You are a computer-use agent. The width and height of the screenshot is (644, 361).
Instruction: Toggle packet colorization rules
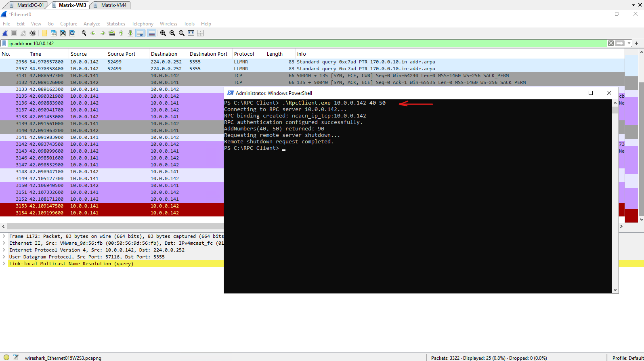tap(151, 33)
